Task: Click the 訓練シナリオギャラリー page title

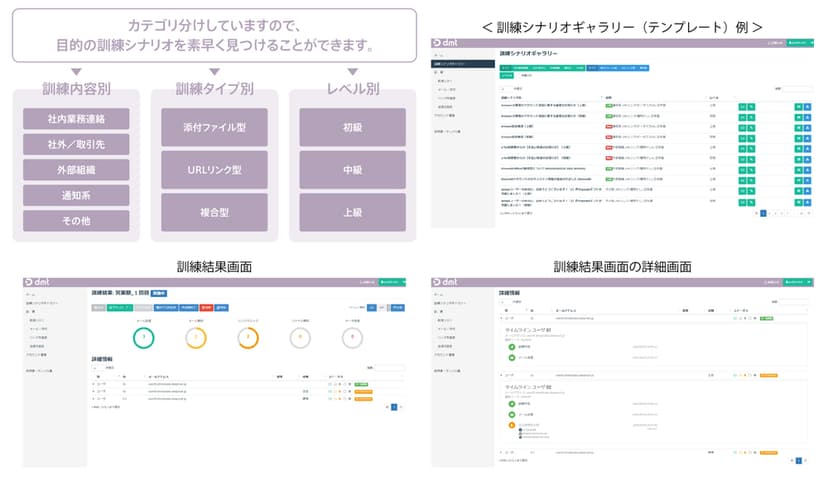Action: point(529,54)
